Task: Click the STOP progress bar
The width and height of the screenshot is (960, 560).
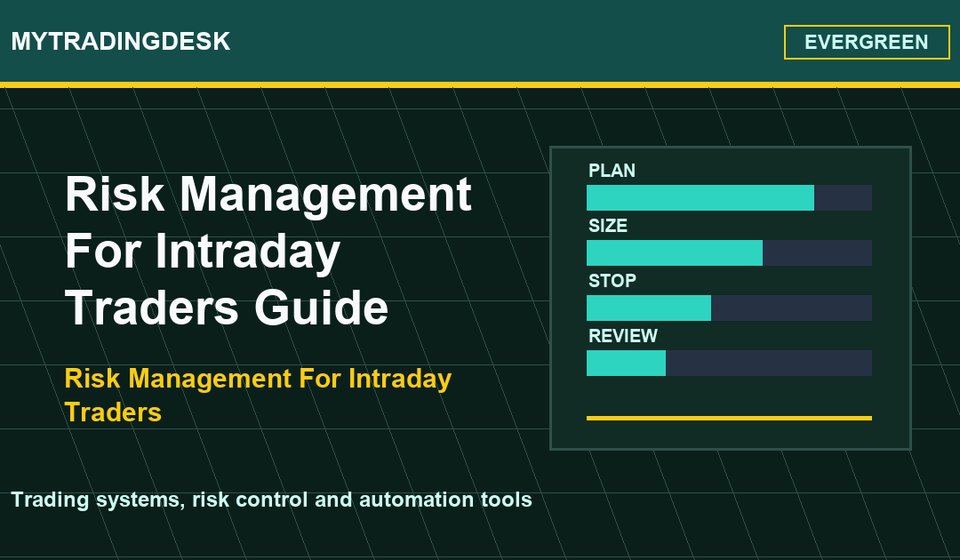Action: [729, 308]
